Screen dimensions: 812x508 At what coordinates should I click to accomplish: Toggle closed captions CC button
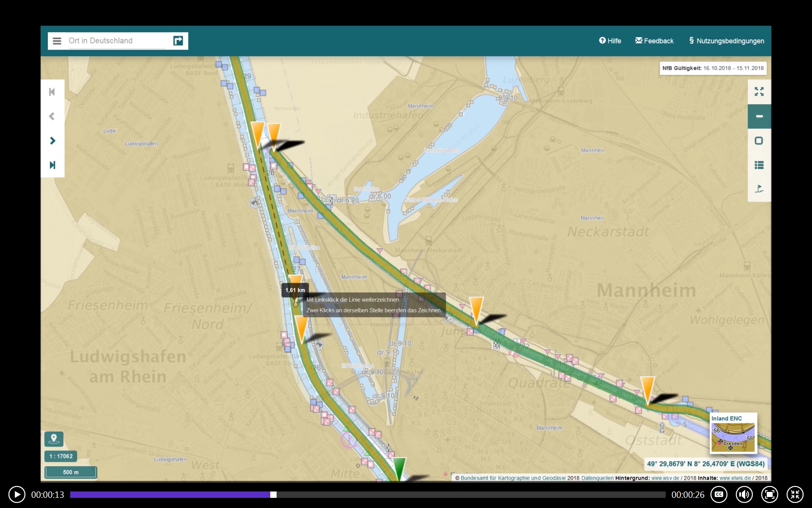click(719, 494)
